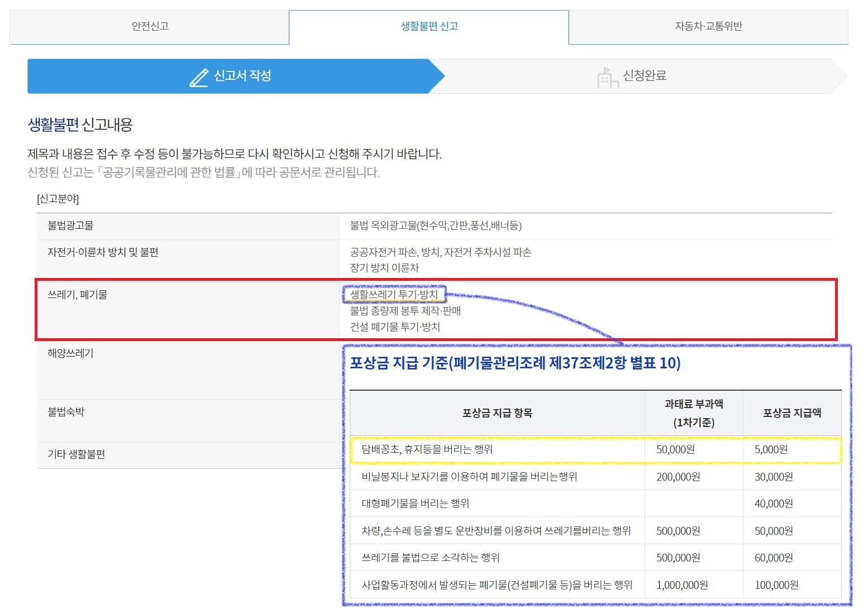This screenshot has width=868, height=614.
Task: Click the 공공자전거 파손, 방치 description text
Action: click(441, 252)
